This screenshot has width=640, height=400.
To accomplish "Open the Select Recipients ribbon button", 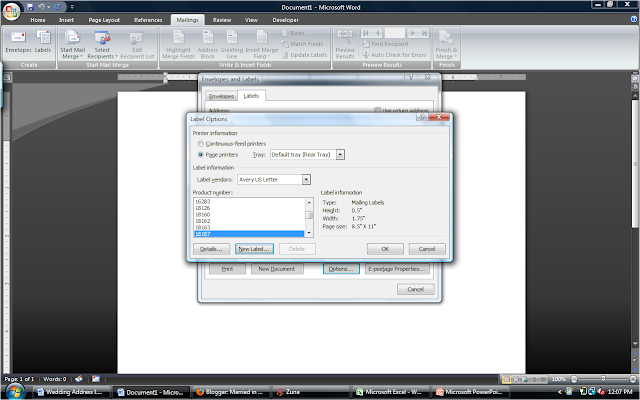I will pos(102,44).
